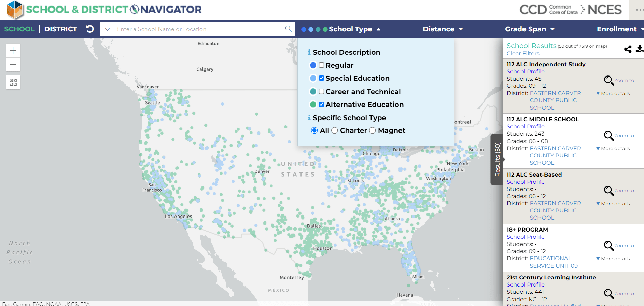
Task: Zoom in the map with plus button
Action: (x=13, y=51)
